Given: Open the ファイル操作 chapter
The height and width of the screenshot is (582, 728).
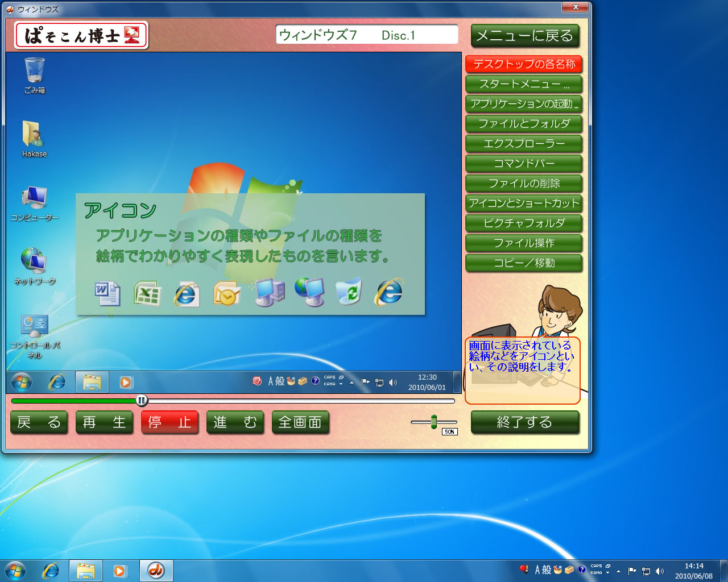Looking at the screenshot, I should pyautogui.click(x=524, y=243).
